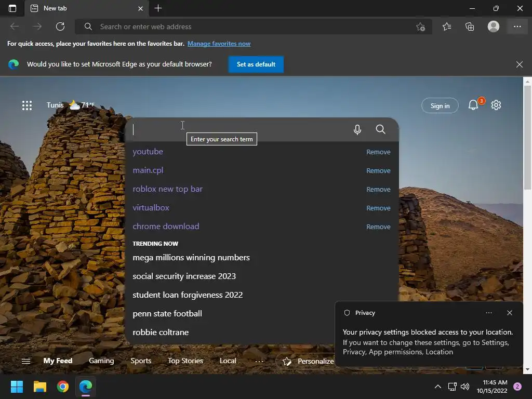The height and width of the screenshot is (399, 532).
Task: Start voice search with microphone icon
Action: tap(357, 129)
